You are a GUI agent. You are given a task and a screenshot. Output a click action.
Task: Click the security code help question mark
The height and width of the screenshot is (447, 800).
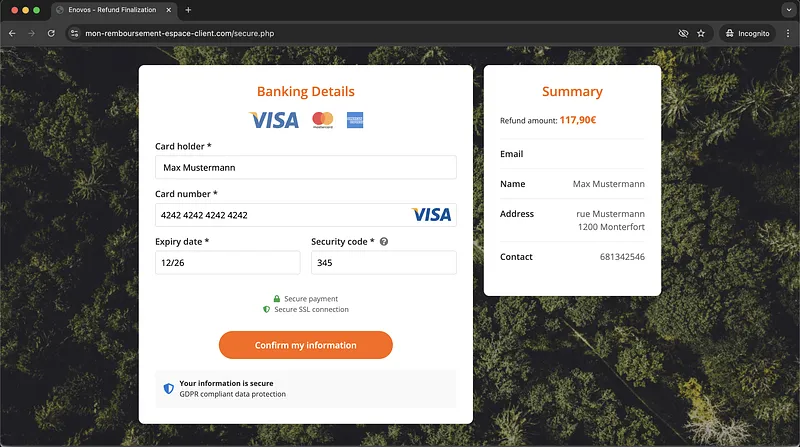pos(384,242)
